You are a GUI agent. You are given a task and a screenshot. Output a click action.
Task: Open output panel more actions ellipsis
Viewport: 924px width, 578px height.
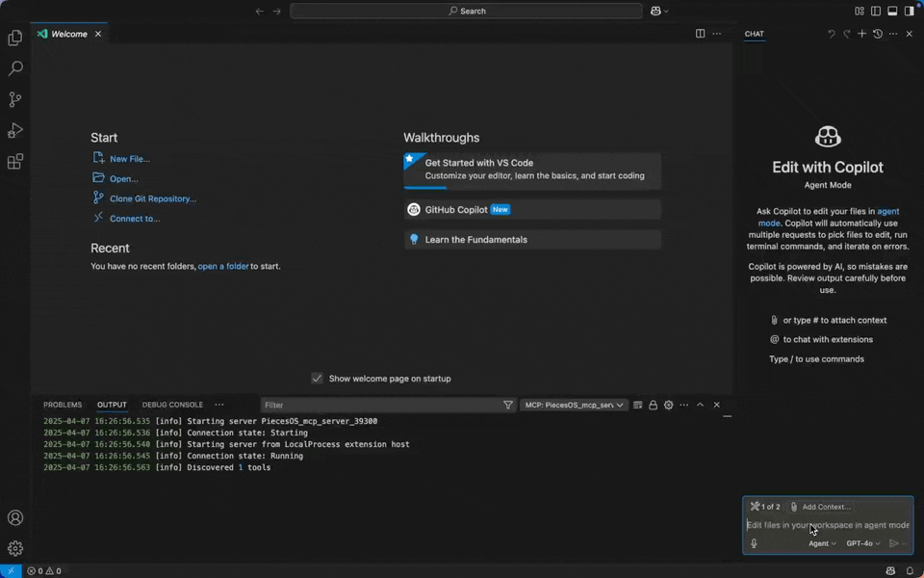[683, 405]
